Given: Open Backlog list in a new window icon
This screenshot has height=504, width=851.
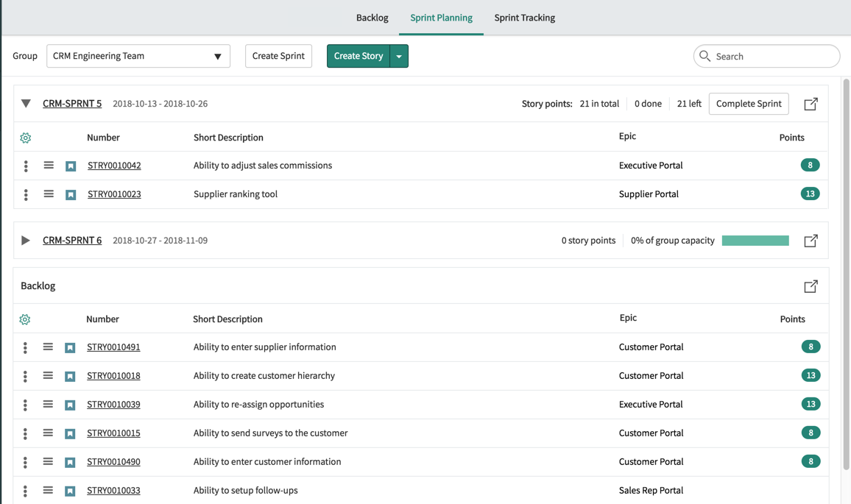Looking at the screenshot, I should [811, 286].
